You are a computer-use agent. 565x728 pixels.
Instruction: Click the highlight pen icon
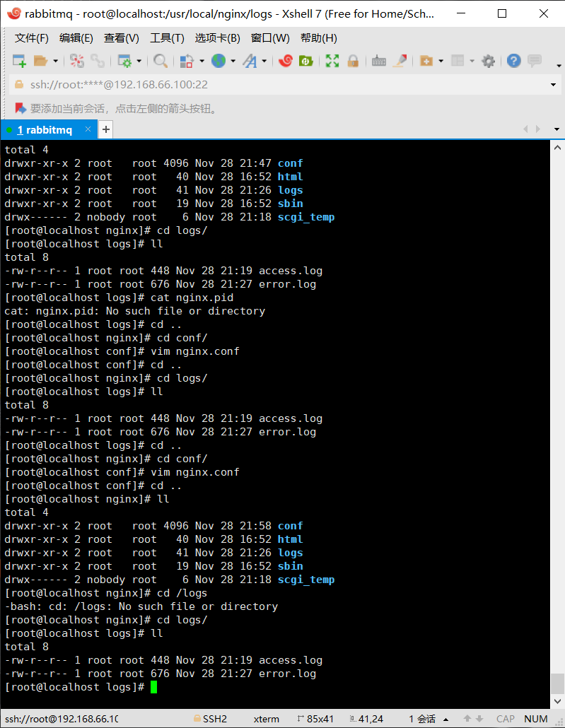pyautogui.click(x=400, y=61)
